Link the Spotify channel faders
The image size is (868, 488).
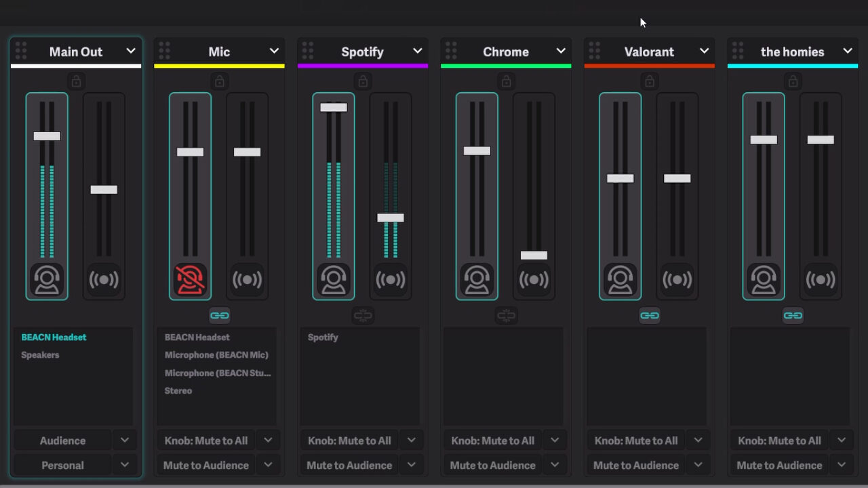[x=363, y=315]
